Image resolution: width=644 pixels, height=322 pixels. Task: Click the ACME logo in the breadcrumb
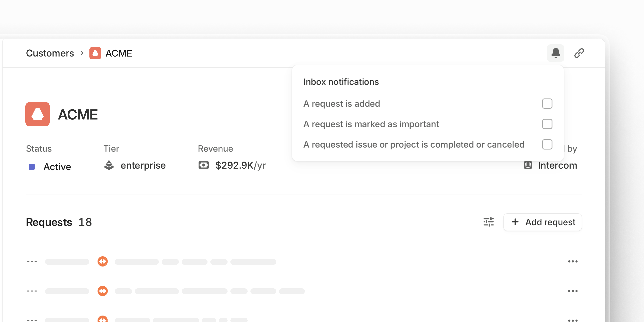95,53
